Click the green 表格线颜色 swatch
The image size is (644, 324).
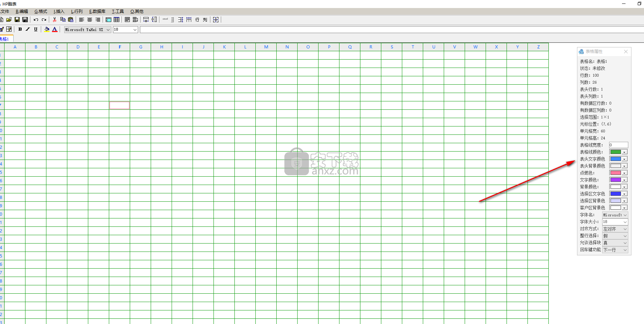tap(616, 152)
